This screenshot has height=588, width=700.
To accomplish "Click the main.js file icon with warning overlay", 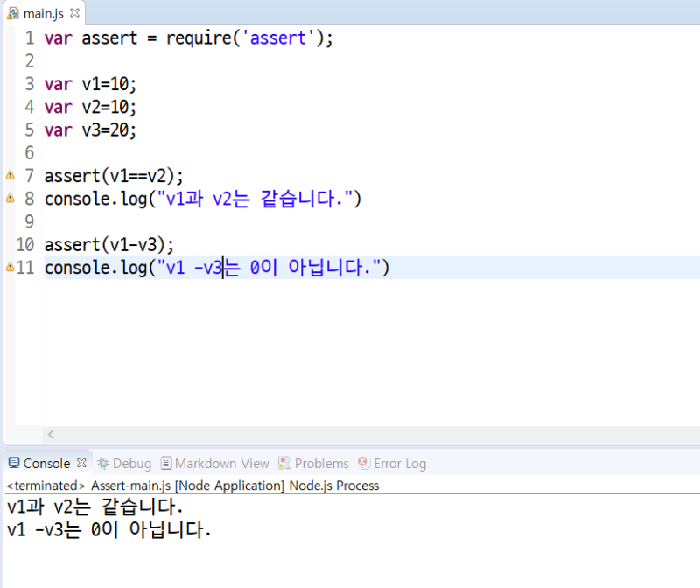I will (13, 13).
